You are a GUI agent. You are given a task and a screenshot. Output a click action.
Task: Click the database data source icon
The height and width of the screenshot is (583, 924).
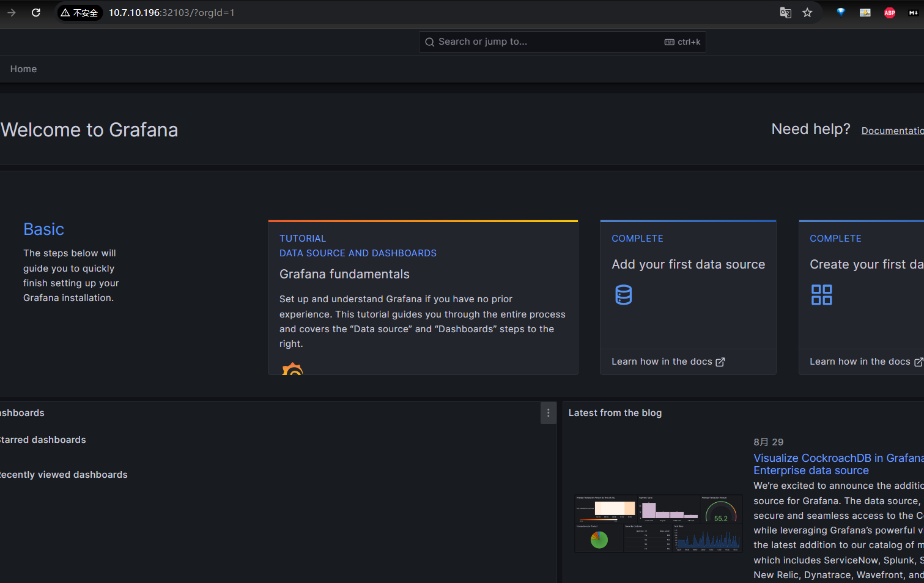click(x=623, y=295)
